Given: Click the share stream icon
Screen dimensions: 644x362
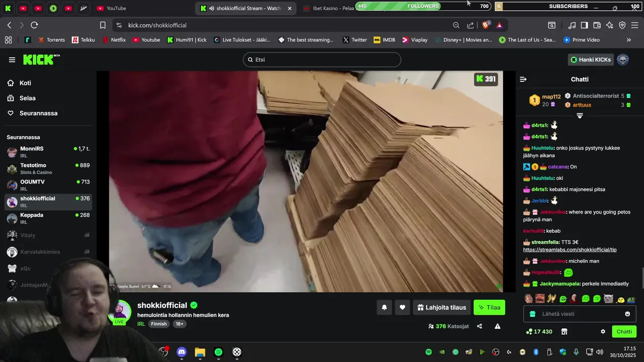Looking at the screenshot, I should [479, 326].
